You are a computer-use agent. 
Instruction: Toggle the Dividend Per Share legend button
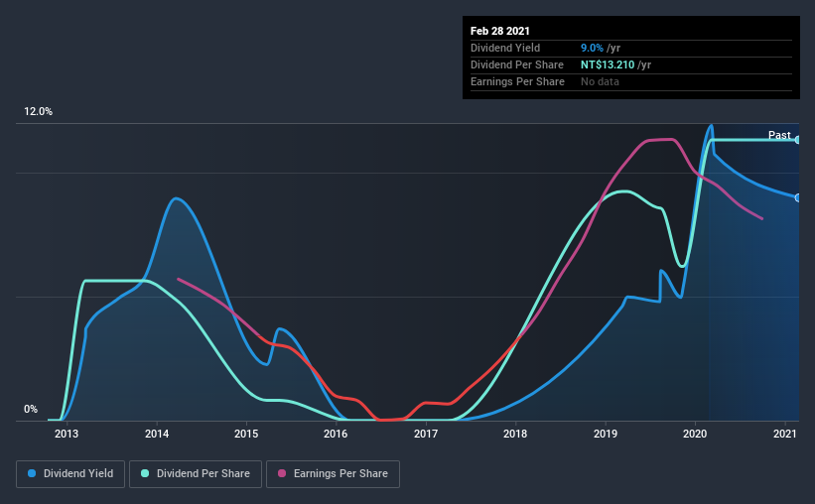pyautogui.click(x=196, y=474)
